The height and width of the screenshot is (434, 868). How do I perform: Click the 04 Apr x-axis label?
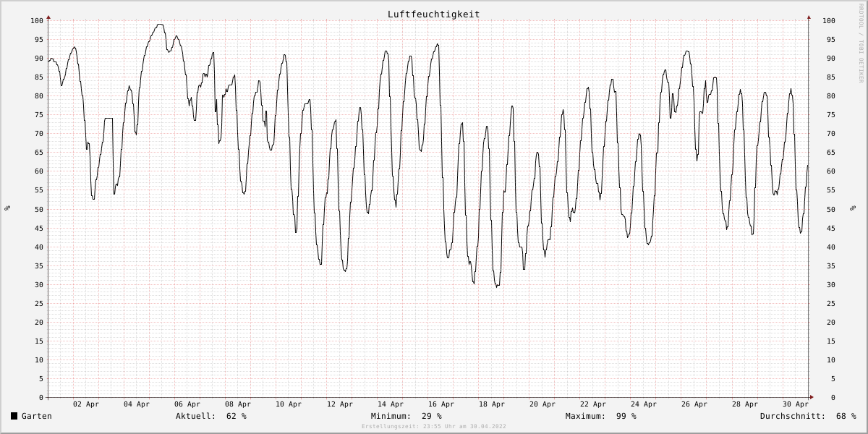(x=137, y=404)
